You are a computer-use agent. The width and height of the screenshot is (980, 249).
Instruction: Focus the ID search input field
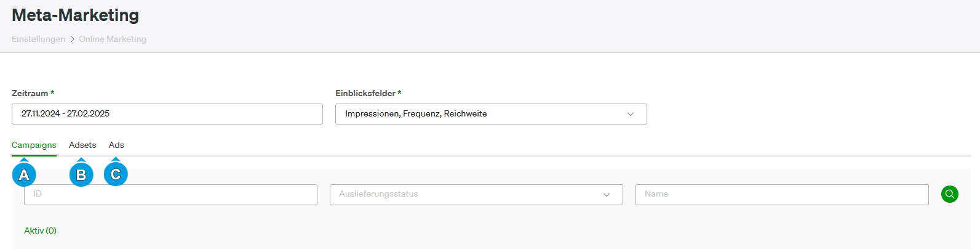click(170, 195)
